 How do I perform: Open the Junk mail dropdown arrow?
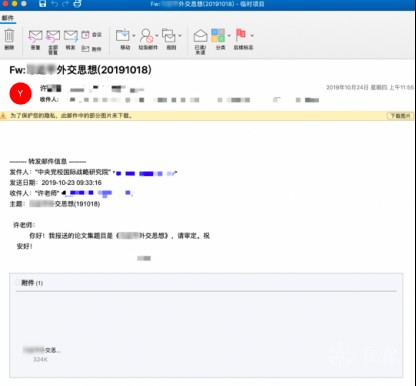157,36
